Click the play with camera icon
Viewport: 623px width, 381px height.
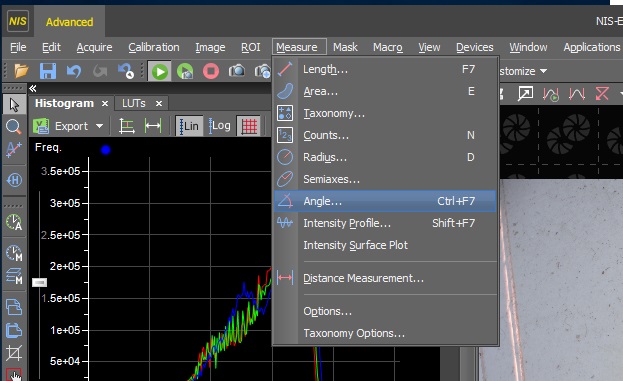[x=185, y=72]
